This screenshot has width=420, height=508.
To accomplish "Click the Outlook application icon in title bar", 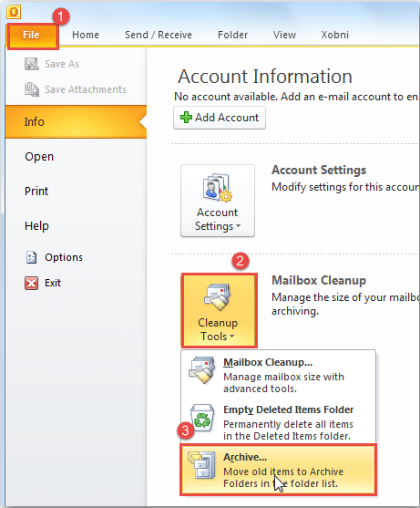I will tap(14, 12).
